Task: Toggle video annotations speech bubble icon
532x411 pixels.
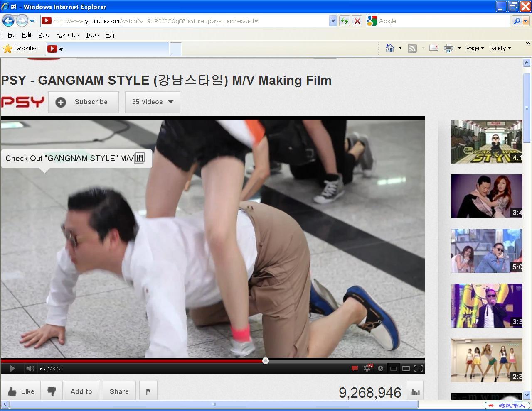Action: coord(355,368)
